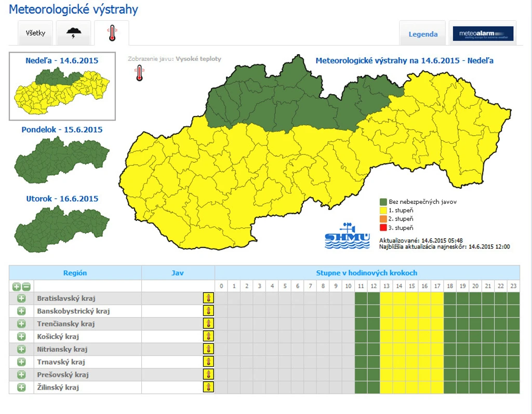This screenshot has height=414, width=532.
Task: Open Pondelok green map thumbnail
Action: click(x=62, y=160)
